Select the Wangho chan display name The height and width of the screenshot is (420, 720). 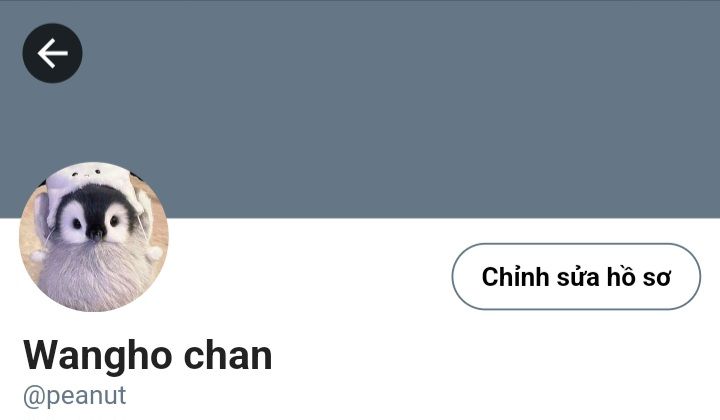click(148, 356)
